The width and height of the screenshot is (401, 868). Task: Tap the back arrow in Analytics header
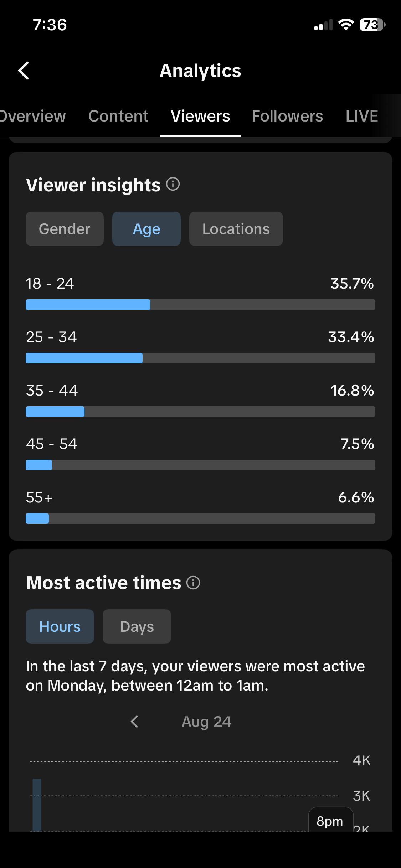[24, 71]
